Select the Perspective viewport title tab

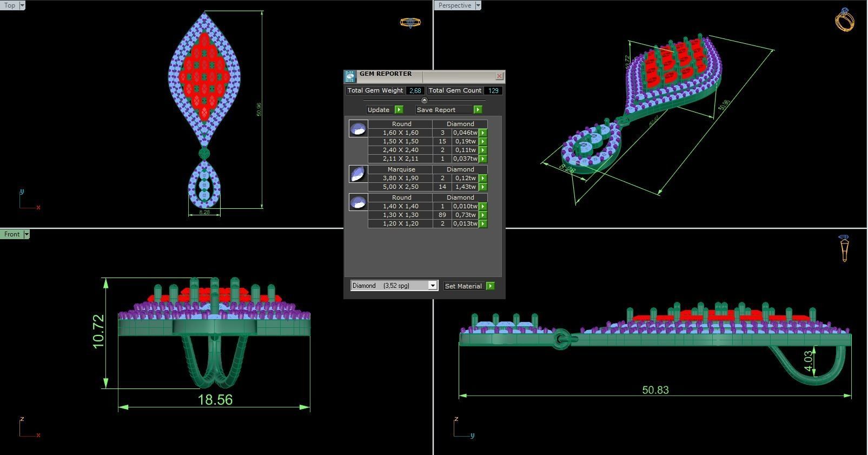(x=454, y=5)
